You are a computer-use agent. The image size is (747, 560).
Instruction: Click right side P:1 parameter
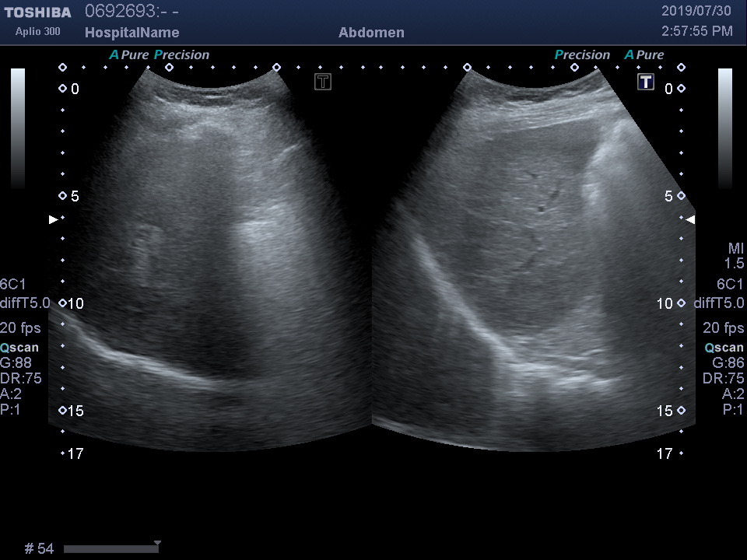pos(733,410)
